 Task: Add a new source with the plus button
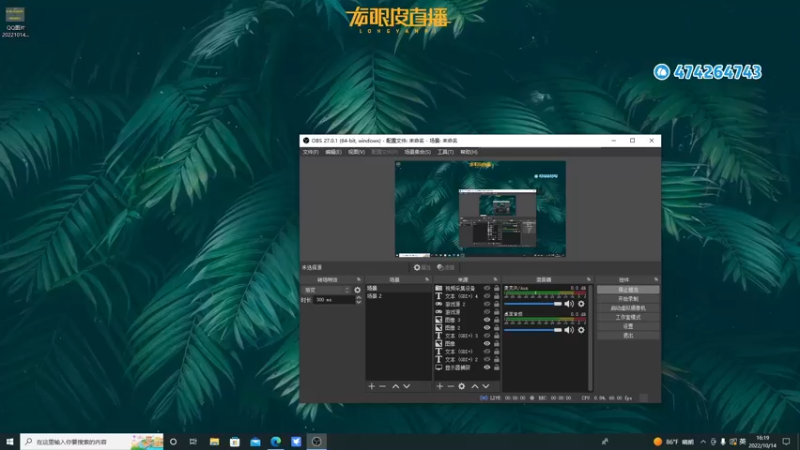pos(439,386)
